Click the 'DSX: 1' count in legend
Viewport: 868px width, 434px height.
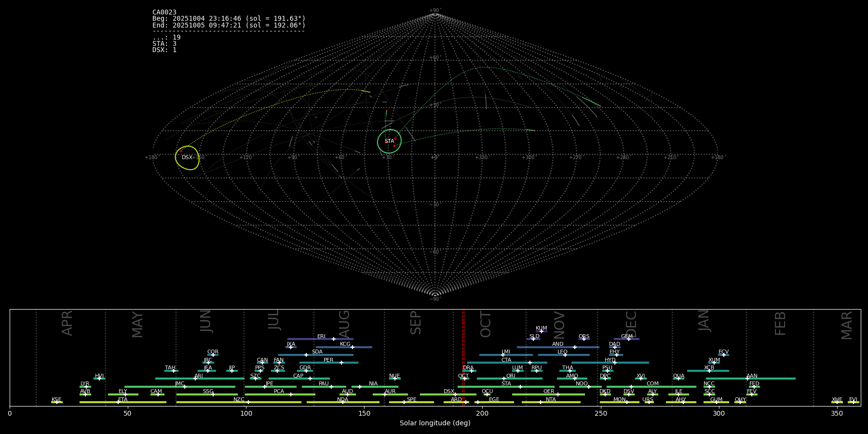tap(164, 50)
